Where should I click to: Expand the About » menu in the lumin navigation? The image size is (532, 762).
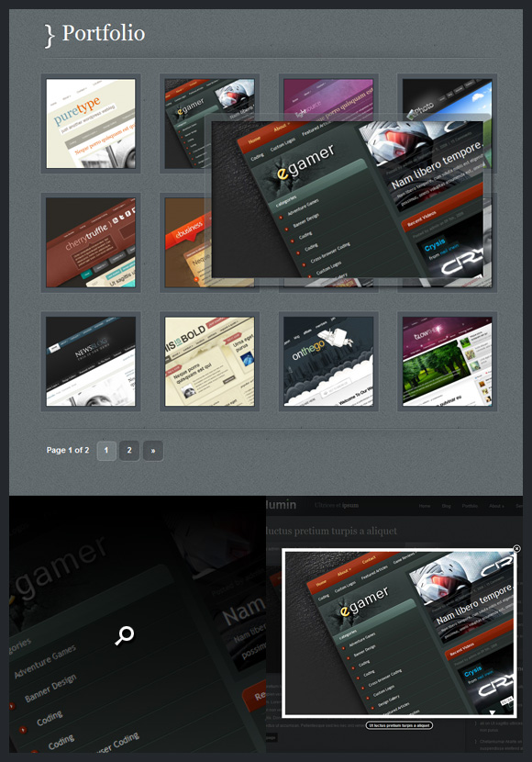[x=496, y=506]
